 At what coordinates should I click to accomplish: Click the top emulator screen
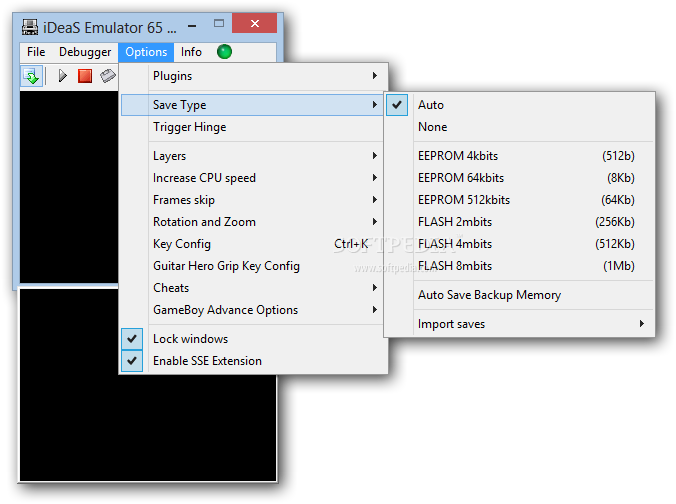[69, 187]
